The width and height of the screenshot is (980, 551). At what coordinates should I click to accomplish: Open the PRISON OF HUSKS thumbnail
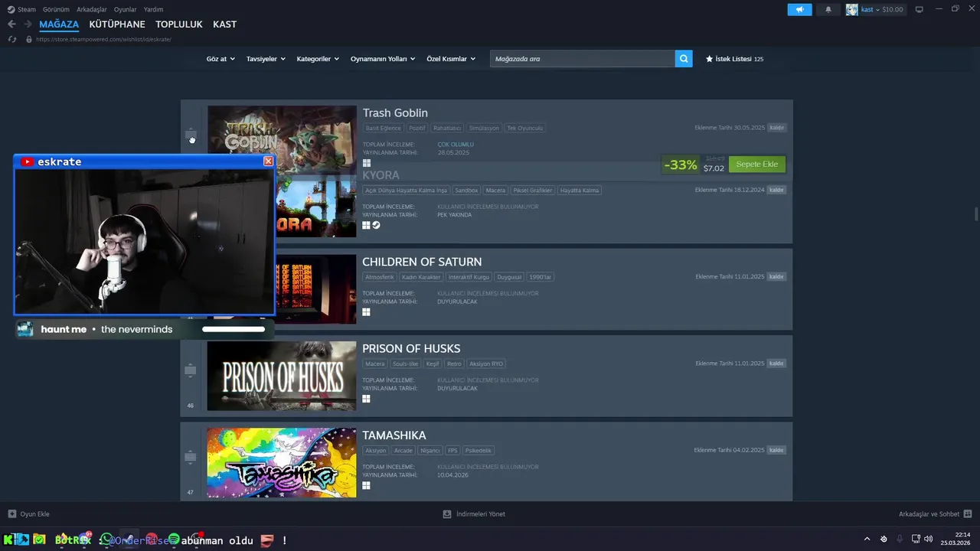pyautogui.click(x=282, y=376)
